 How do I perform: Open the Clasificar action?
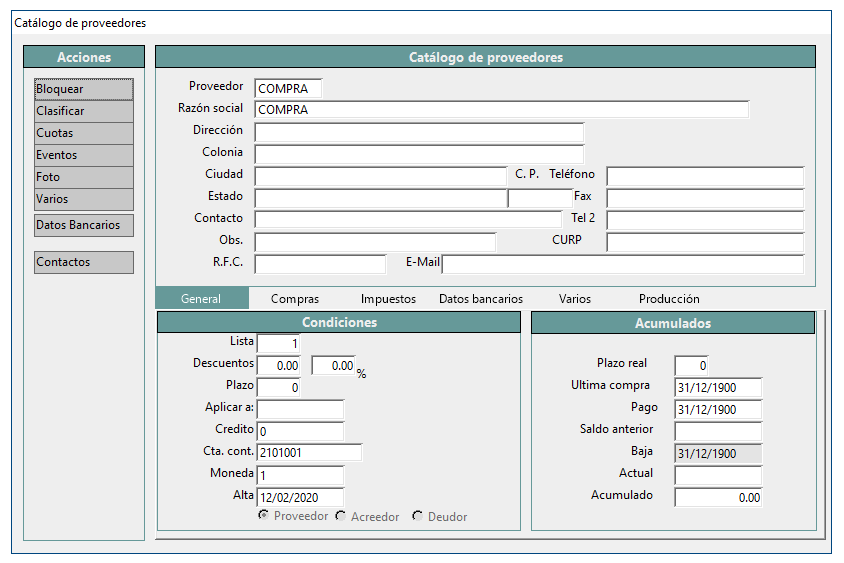click(83, 111)
